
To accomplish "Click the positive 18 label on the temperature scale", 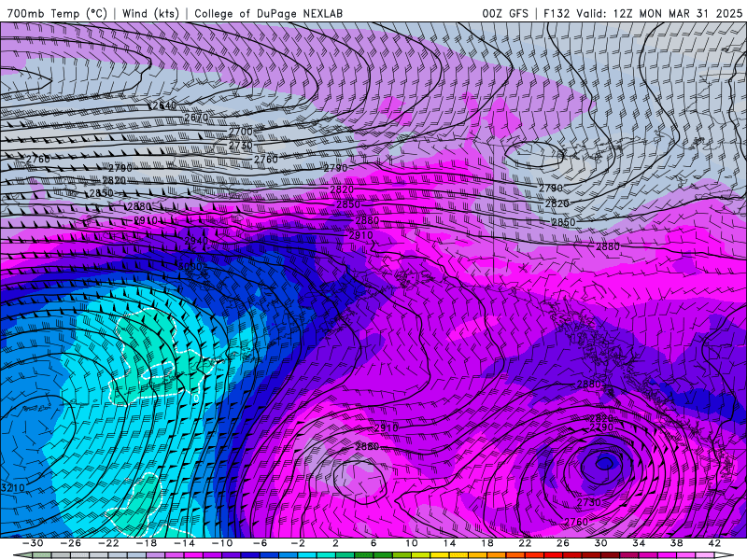I will click(486, 543).
